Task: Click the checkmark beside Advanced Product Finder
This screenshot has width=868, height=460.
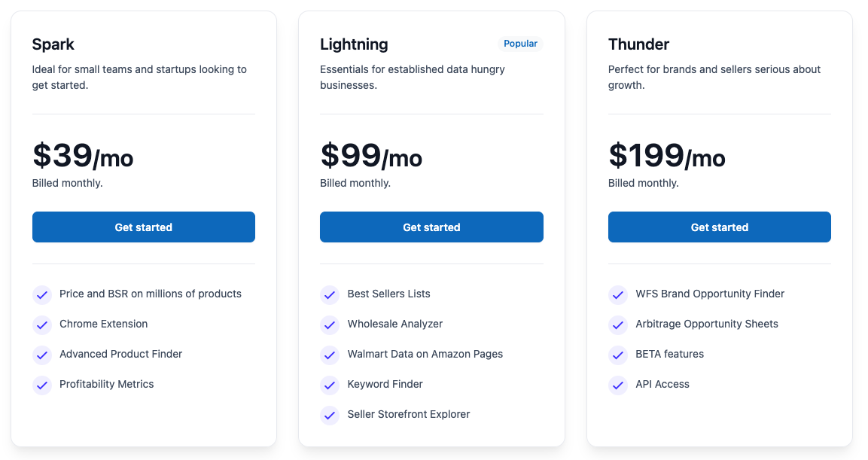Action: 42,355
